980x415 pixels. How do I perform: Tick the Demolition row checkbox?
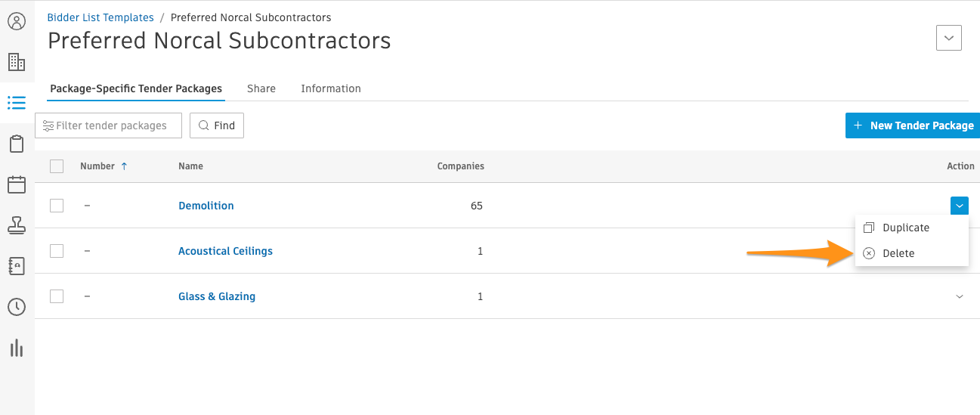tap(57, 206)
